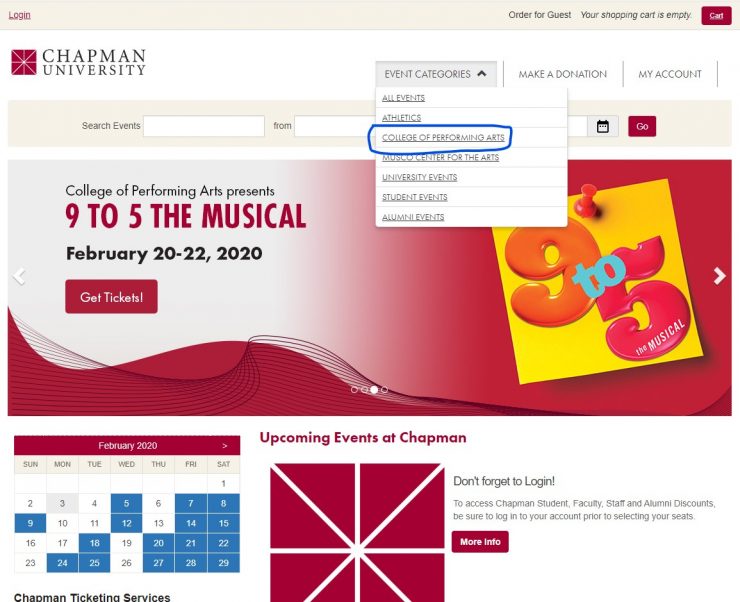
Task: Open Make a Donation tab
Action: point(563,74)
